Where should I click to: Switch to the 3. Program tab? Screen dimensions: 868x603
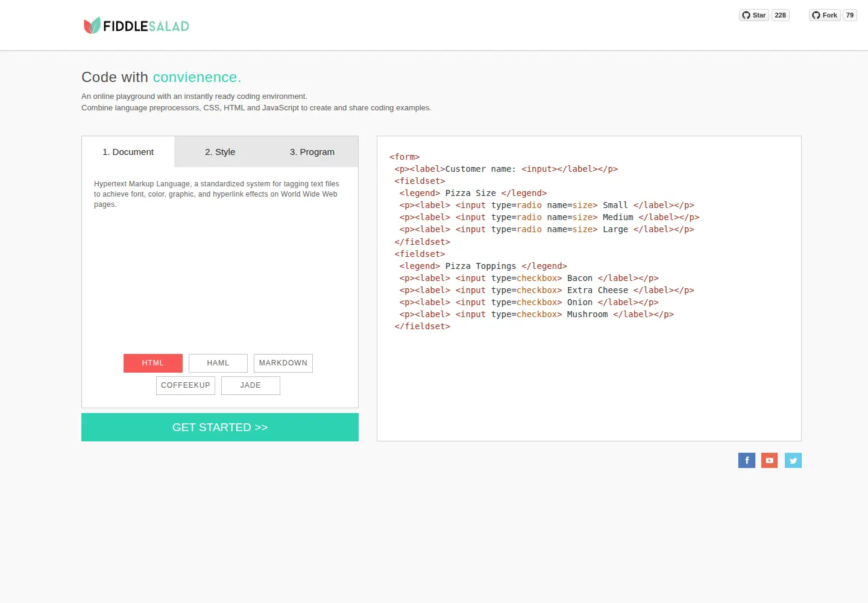tap(312, 152)
